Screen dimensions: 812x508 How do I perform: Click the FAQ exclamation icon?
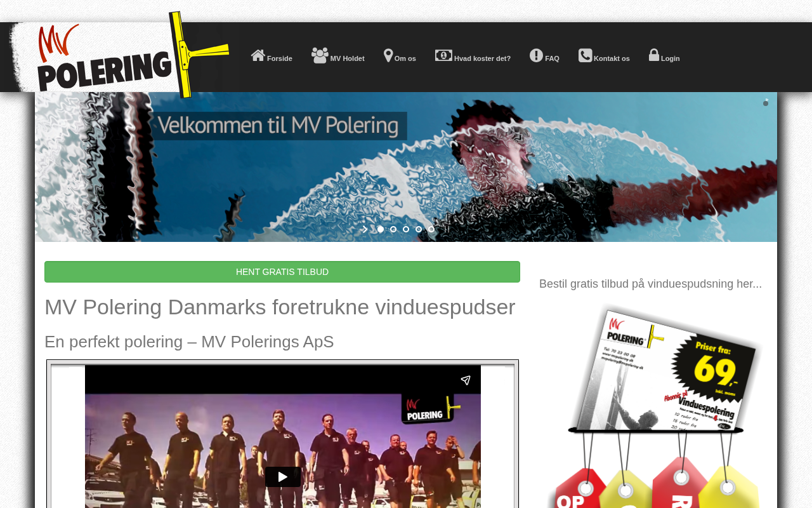coord(537,55)
